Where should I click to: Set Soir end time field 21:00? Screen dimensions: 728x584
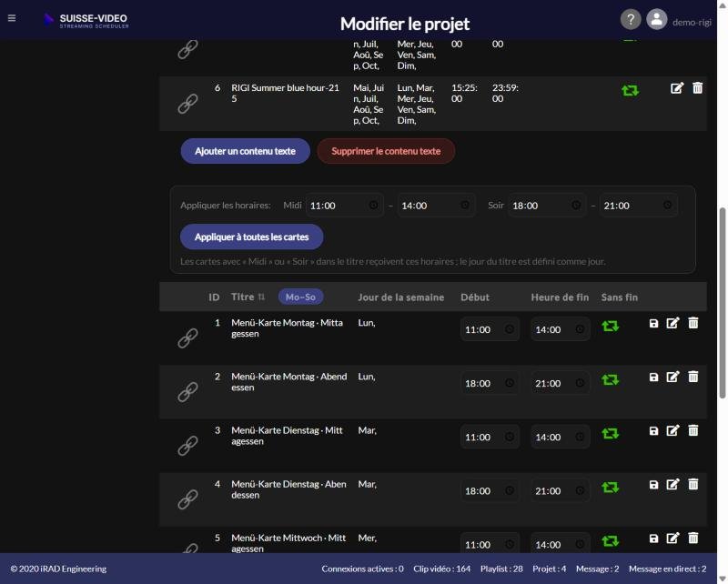(x=639, y=206)
